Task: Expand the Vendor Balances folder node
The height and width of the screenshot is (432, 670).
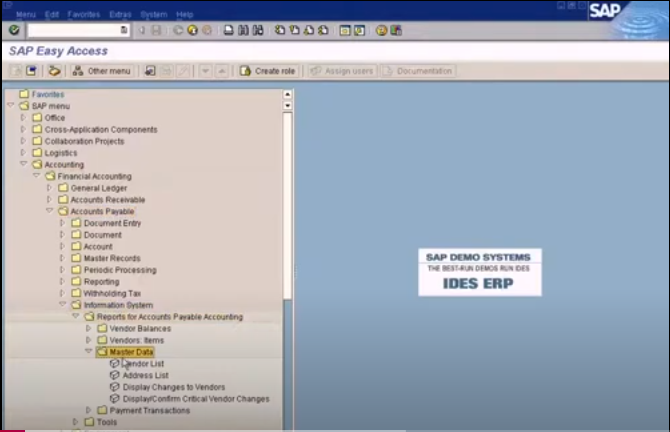Action: pyautogui.click(x=88, y=328)
